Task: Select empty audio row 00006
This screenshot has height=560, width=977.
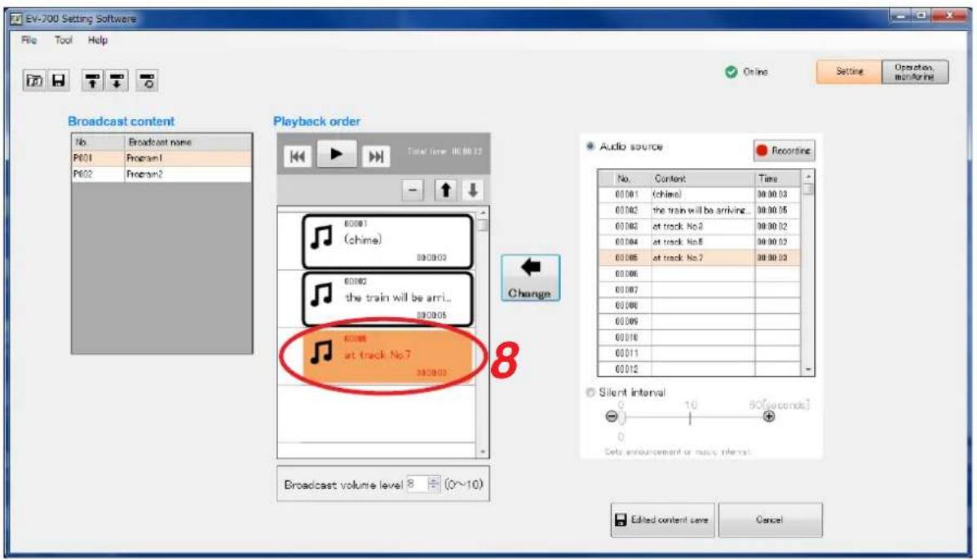Action: (x=698, y=273)
